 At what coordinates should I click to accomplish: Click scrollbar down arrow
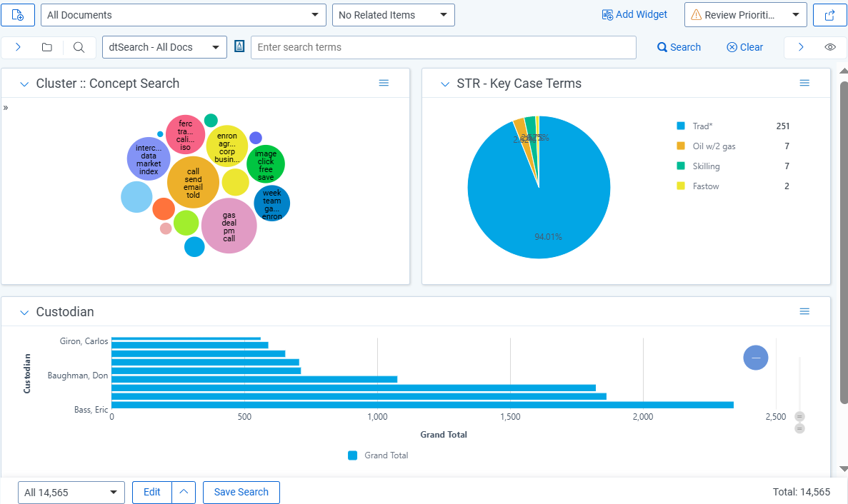click(x=844, y=469)
